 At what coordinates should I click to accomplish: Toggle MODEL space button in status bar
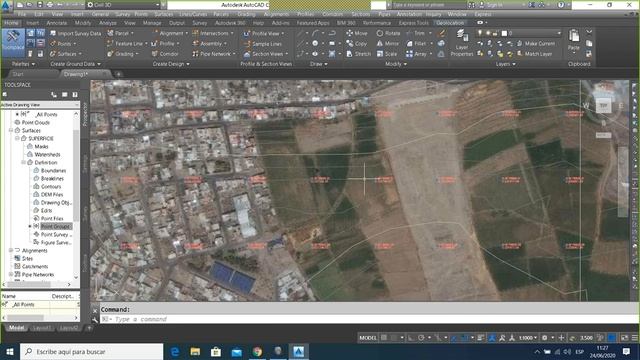click(367, 338)
